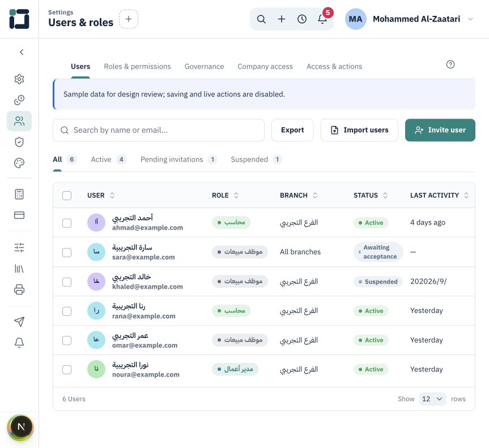Click the All branches cell
This screenshot has width=489, height=448.
pos(300,252)
